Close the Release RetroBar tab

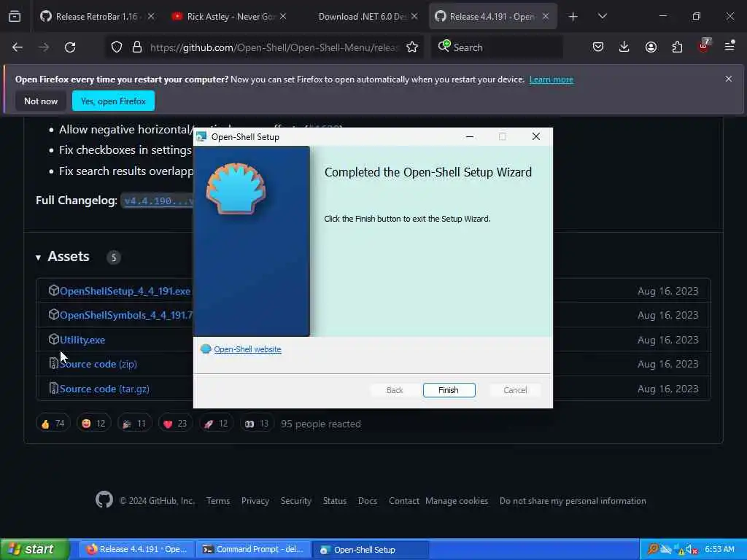tap(151, 17)
